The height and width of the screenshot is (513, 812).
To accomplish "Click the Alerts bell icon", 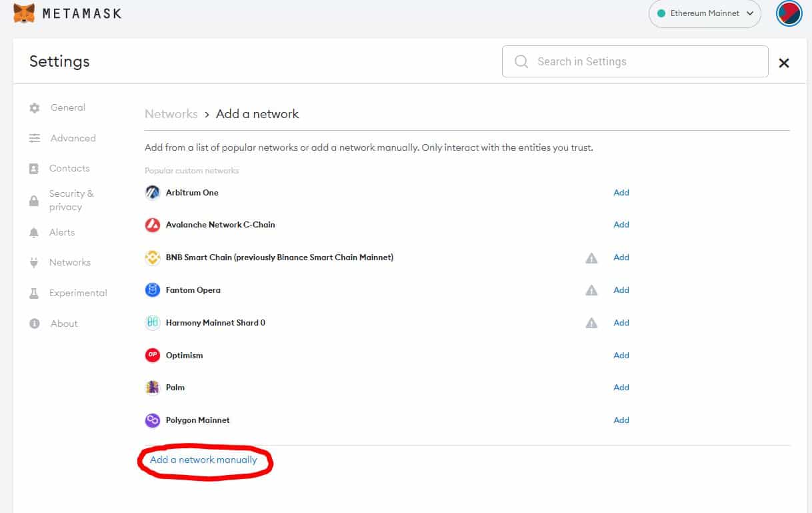I will click(34, 233).
